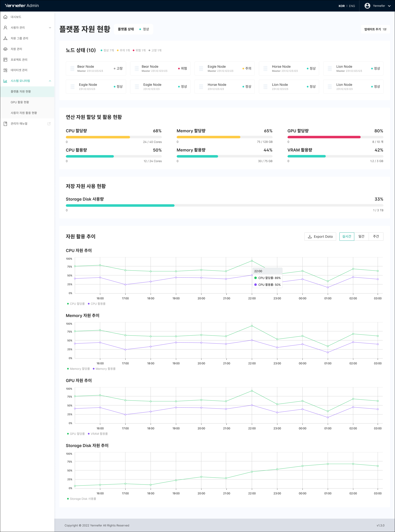Switch language to ENG
The image size is (395, 532).
352,6
